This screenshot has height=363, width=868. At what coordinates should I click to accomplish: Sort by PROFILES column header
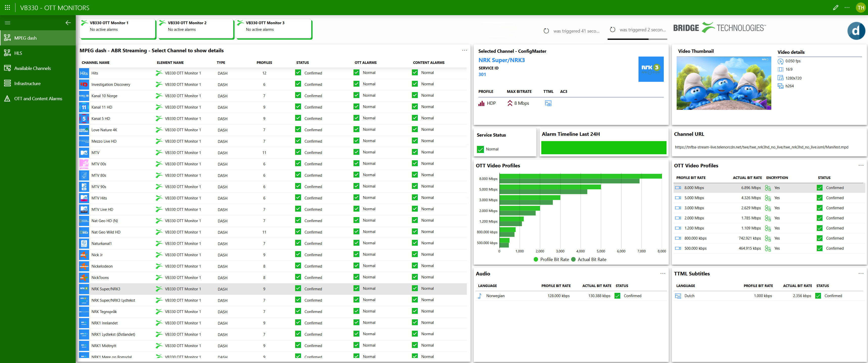(264, 63)
